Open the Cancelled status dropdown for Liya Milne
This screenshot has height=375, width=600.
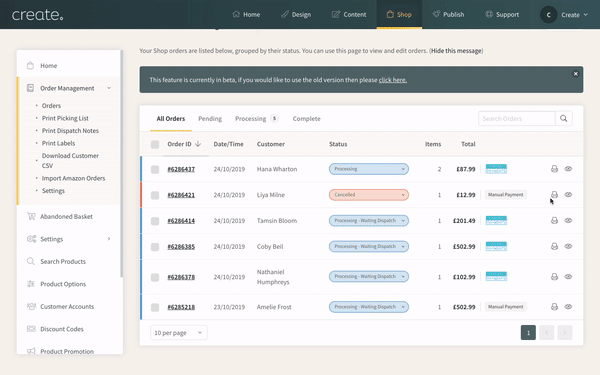[x=369, y=194]
